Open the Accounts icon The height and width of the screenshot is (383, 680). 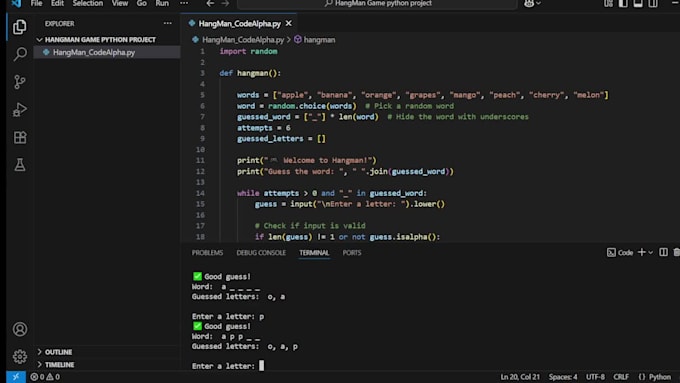coord(20,329)
